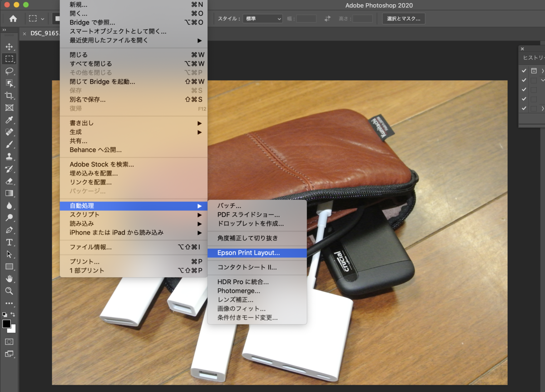
Task: Select コンタクトシート II... item
Action: (x=257, y=267)
